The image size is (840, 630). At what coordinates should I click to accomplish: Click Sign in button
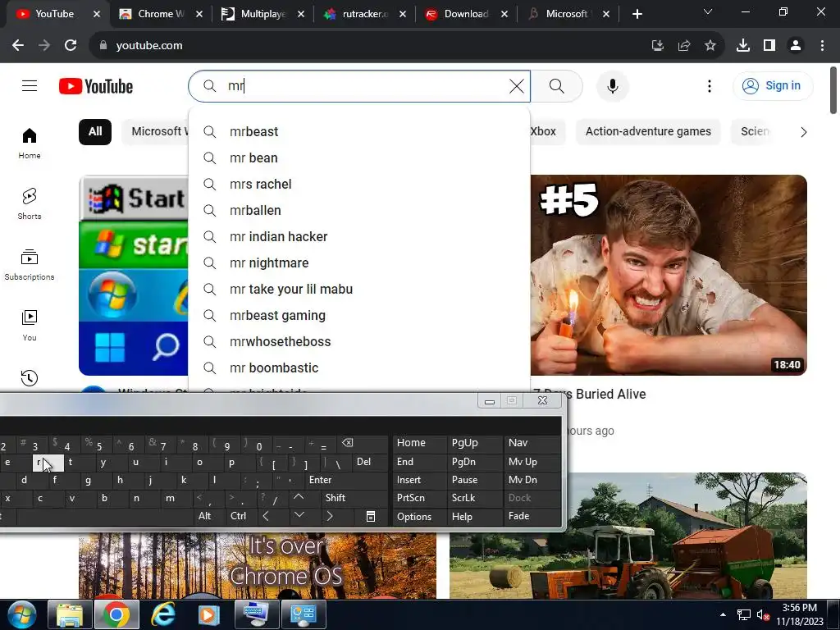(x=773, y=85)
